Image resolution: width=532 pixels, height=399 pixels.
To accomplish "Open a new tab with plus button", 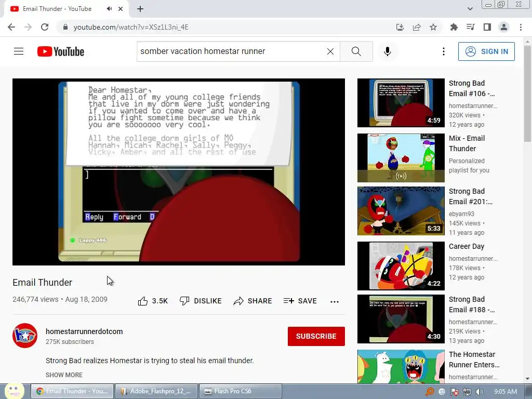I will [x=140, y=9].
